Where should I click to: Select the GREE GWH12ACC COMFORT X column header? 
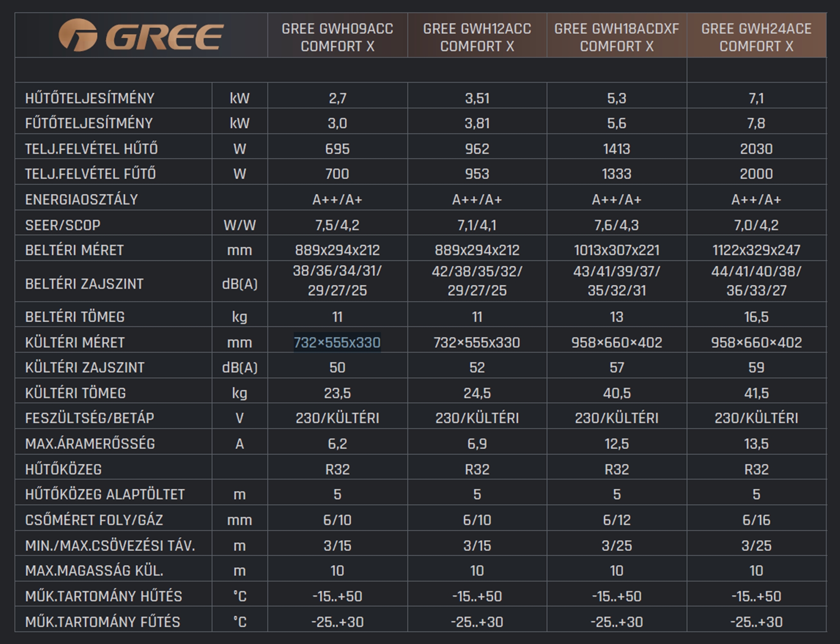tap(477, 37)
